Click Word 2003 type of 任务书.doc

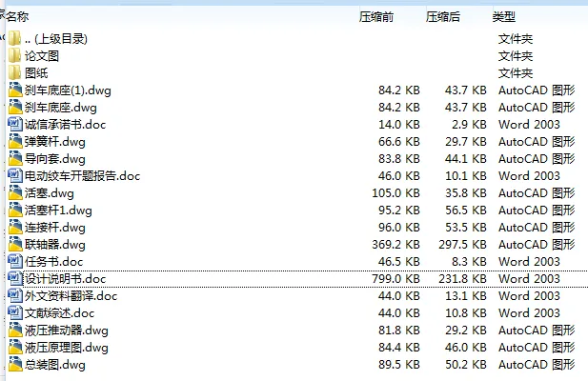pos(529,262)
